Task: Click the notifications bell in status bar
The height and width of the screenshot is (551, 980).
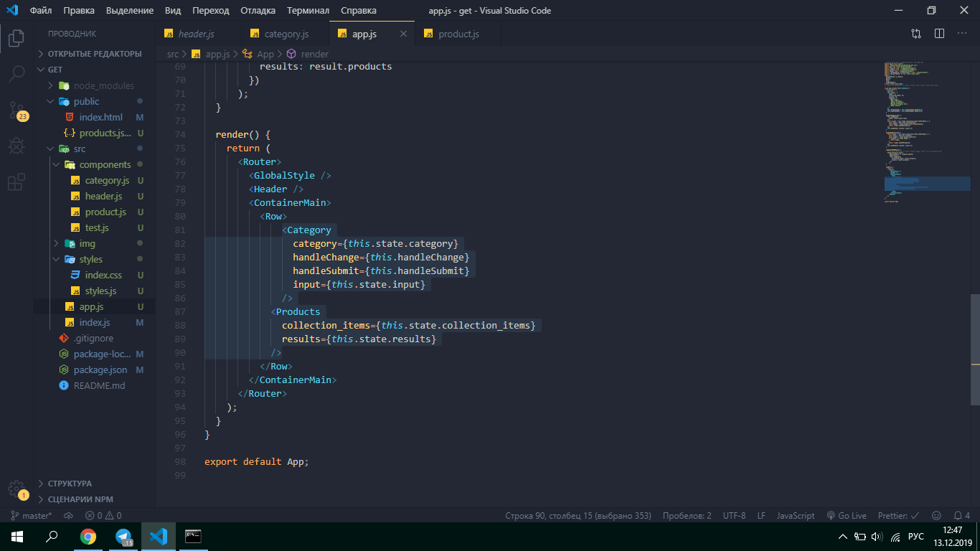Action: (x=957, y=515)
